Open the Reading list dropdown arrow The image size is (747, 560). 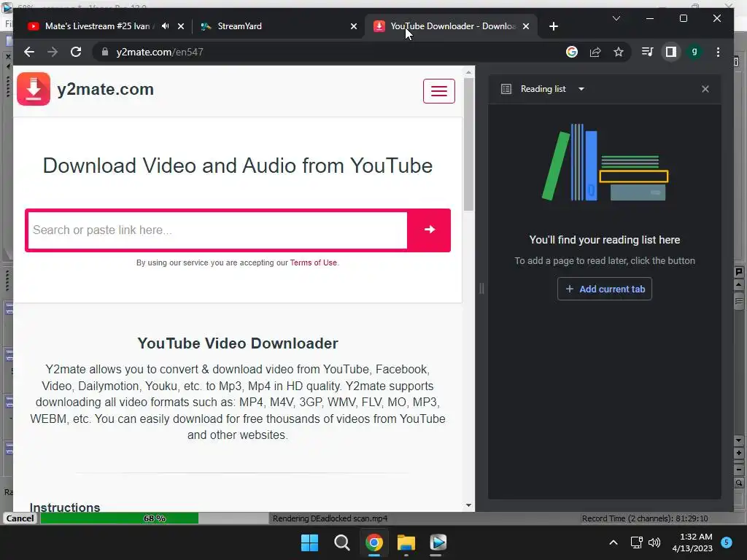[x=581, y=89]
